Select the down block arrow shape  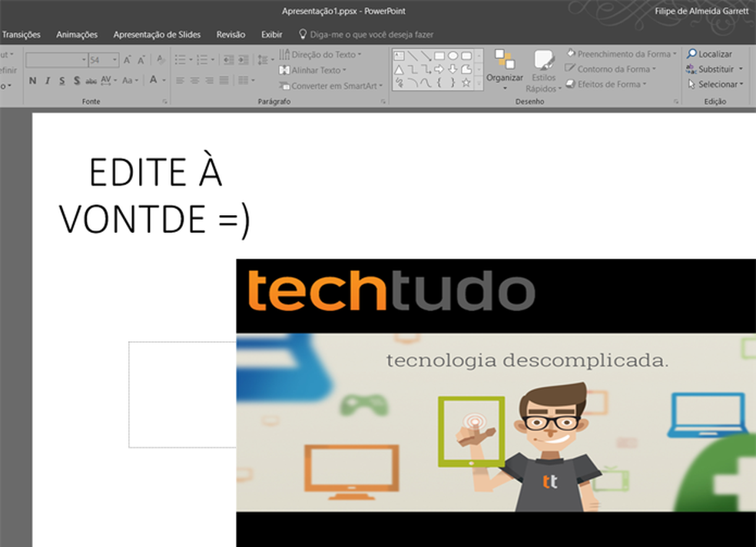coord(453,69)
